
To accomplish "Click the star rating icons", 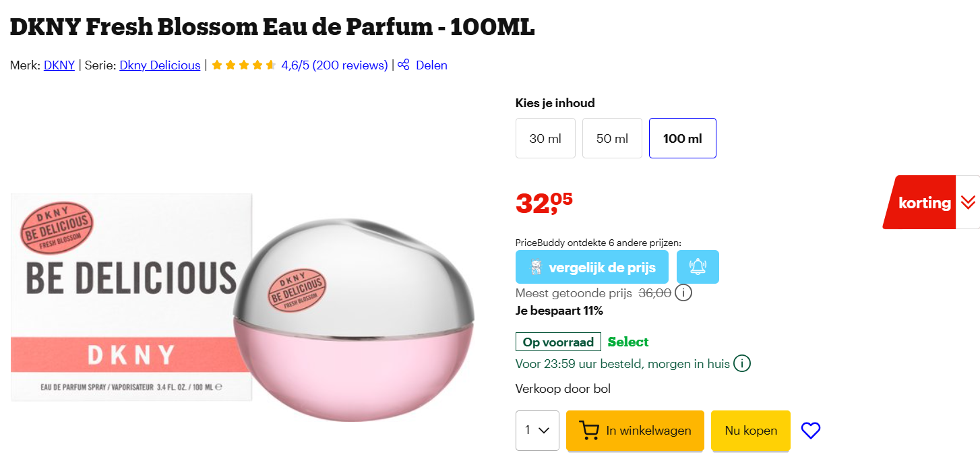I will [243, 65].
